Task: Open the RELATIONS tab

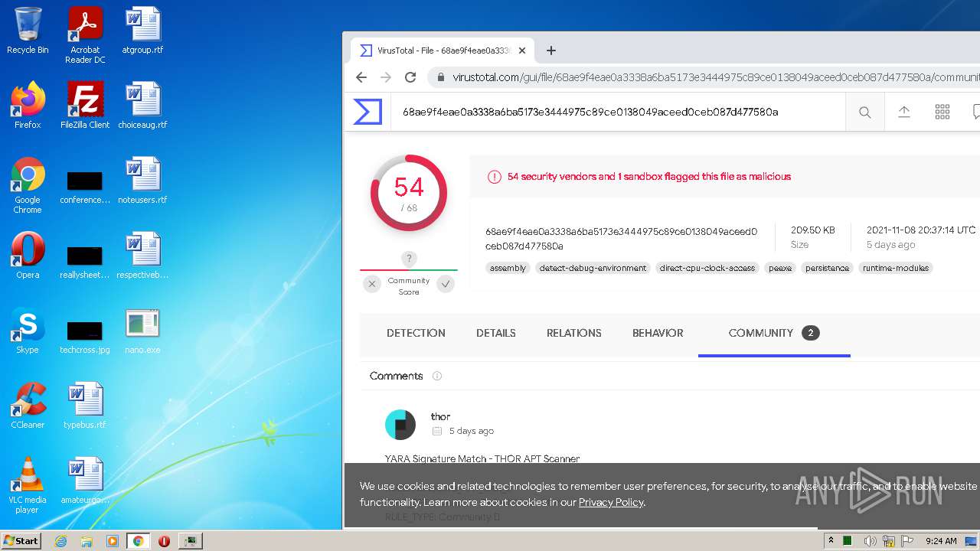Action: 574,333
